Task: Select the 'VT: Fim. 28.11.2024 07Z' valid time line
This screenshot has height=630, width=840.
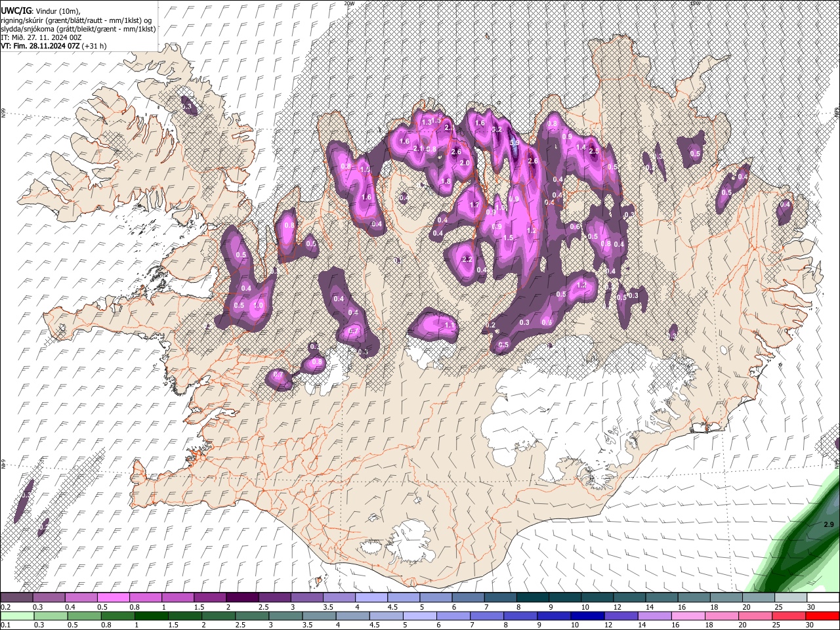Action: click(54, 46)
